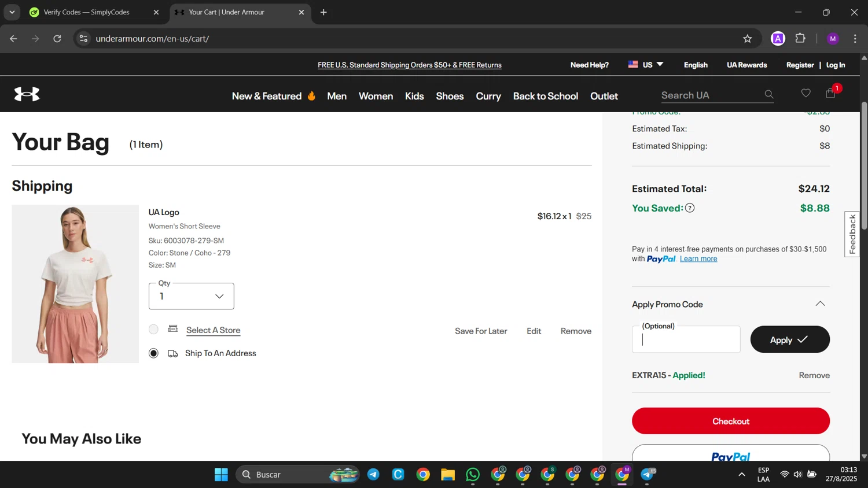Click the Select A Store link
The width and height of the screenshot is (868, 488).
(x=214, y=330)
